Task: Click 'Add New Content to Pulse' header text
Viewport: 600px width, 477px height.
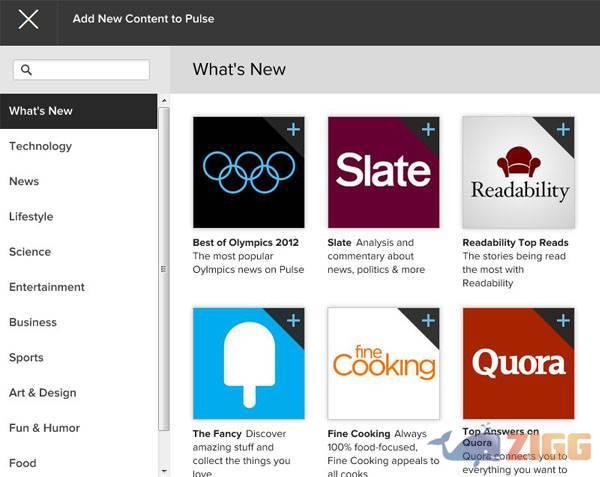Action: (143, 19)
